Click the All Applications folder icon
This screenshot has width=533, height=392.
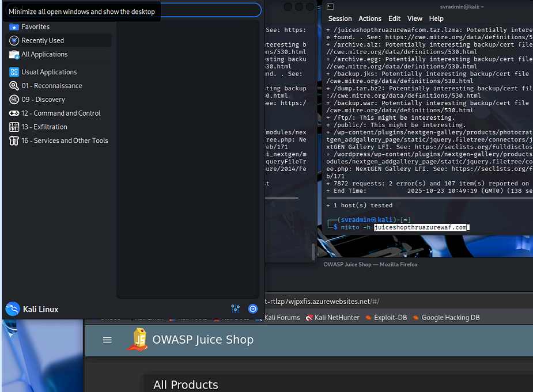14,54
